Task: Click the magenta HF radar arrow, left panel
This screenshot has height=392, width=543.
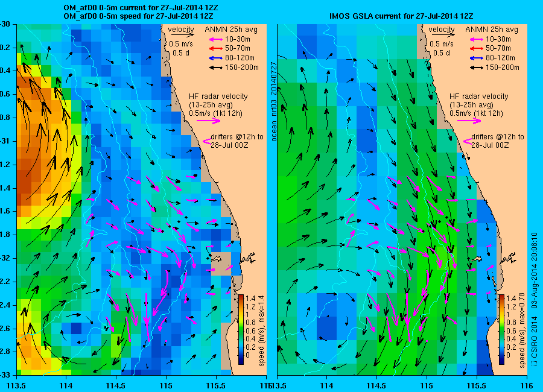Action: coord(209,121)
